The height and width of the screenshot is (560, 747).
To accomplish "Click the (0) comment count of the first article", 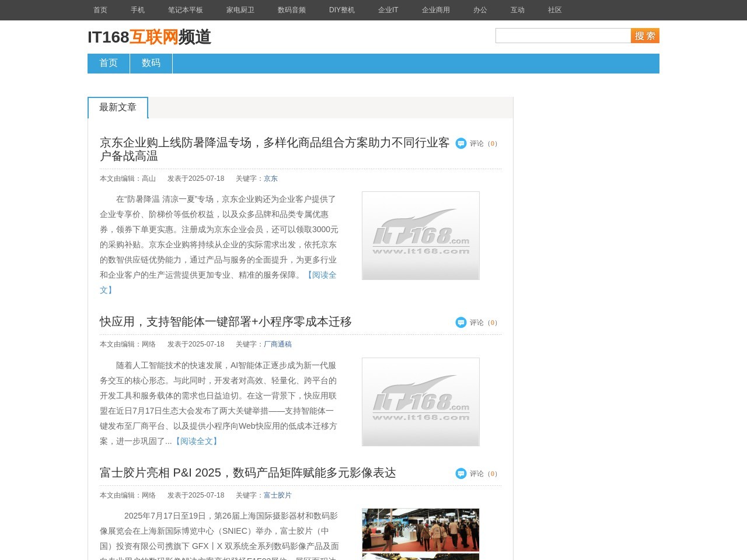I will 493,143.
